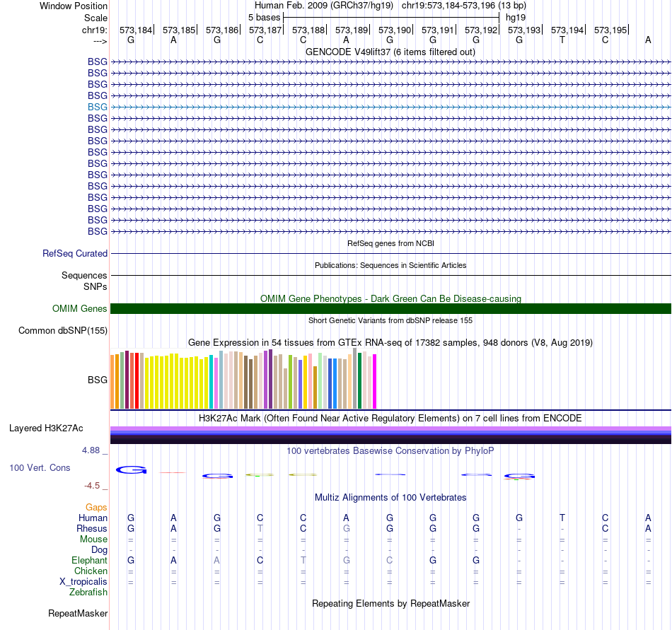
Task: Open the OMIM Genes track label
Action: [x=79, y=308]
